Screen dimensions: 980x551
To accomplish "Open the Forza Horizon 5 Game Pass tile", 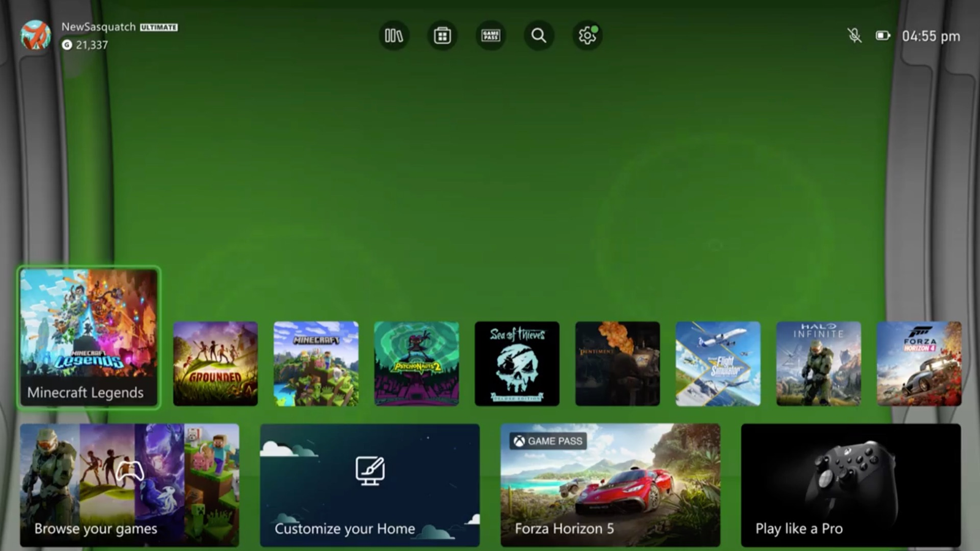I will tap(611, 484).
